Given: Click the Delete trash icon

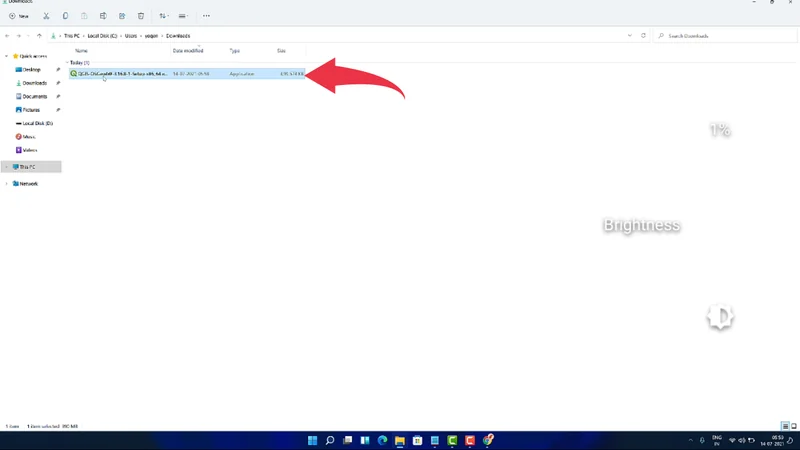Looking at the screenshot, I should pyautogui.click(x=141, y=16).
